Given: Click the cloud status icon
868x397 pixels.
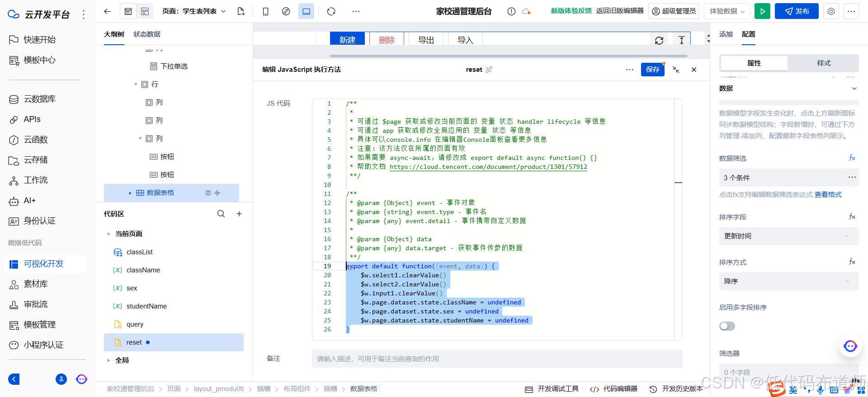Looking at the screenshot, I should [x=526, y=11].
